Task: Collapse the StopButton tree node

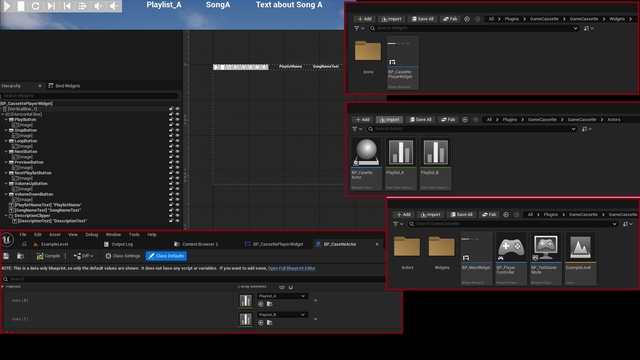Action: pos(6,130)
